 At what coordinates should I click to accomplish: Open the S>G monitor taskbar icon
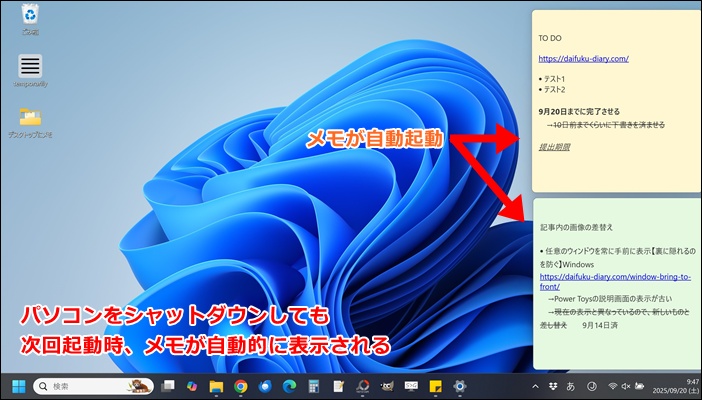[411, 386]
